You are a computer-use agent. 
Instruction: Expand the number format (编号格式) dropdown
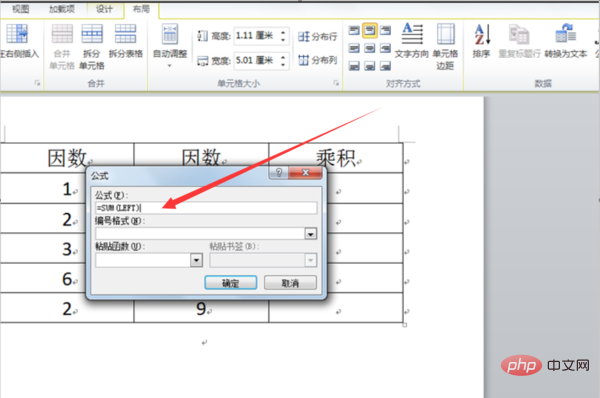311,233
